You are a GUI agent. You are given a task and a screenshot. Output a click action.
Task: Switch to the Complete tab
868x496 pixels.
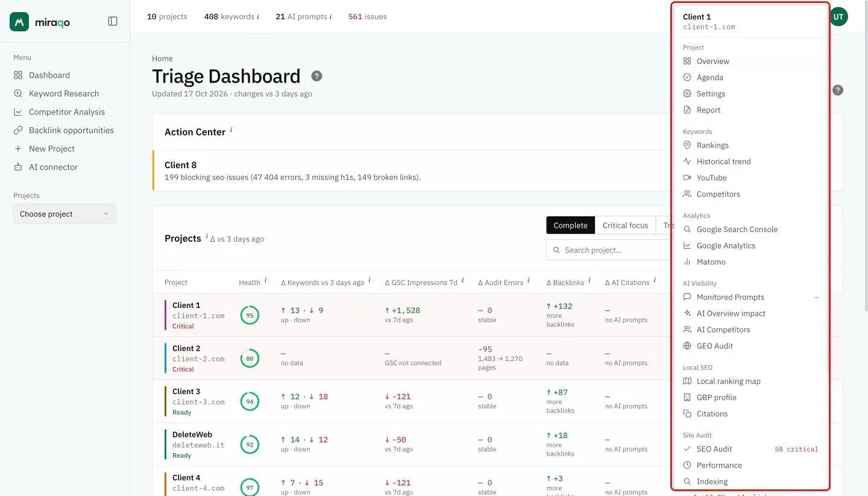tap(570, 225)
